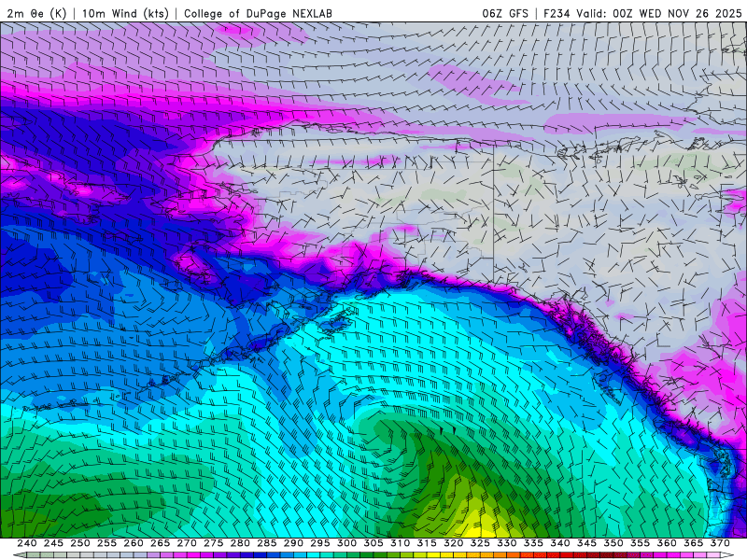Viewport: 747px width, 560px height.
Task: Click the 340 scale label
Action: coord(560,543)
